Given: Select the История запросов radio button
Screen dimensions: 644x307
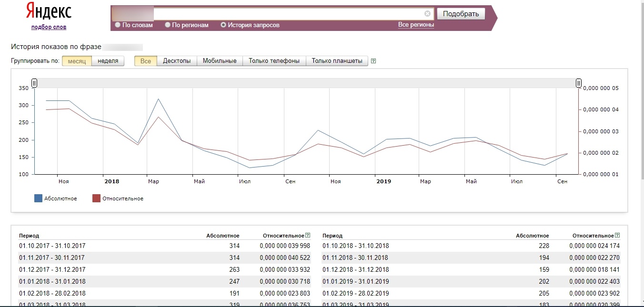Looking at the screenshot, I should click(223, 25).
